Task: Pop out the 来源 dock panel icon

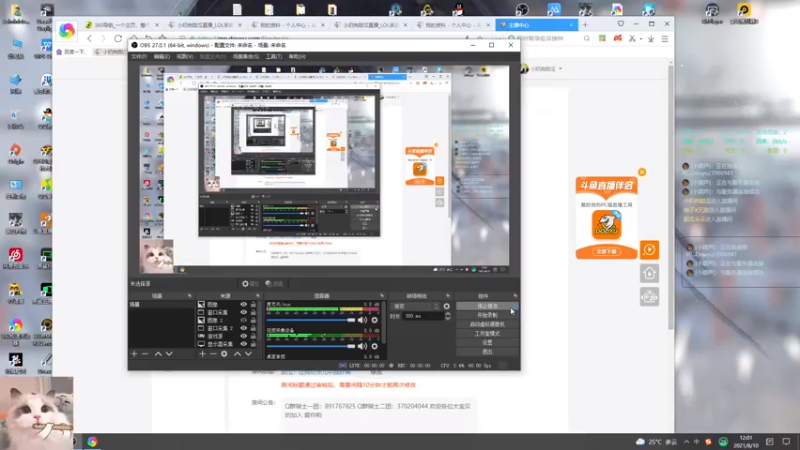Action: pos(258,296)
